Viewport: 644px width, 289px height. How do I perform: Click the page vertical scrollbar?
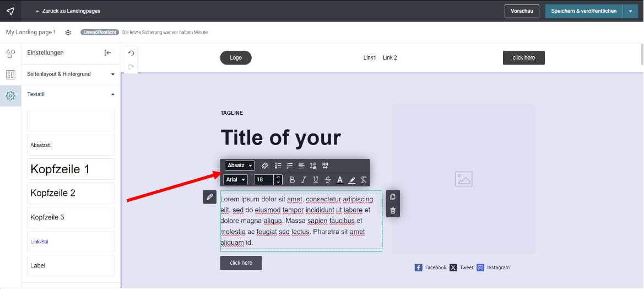coord(642,54)
